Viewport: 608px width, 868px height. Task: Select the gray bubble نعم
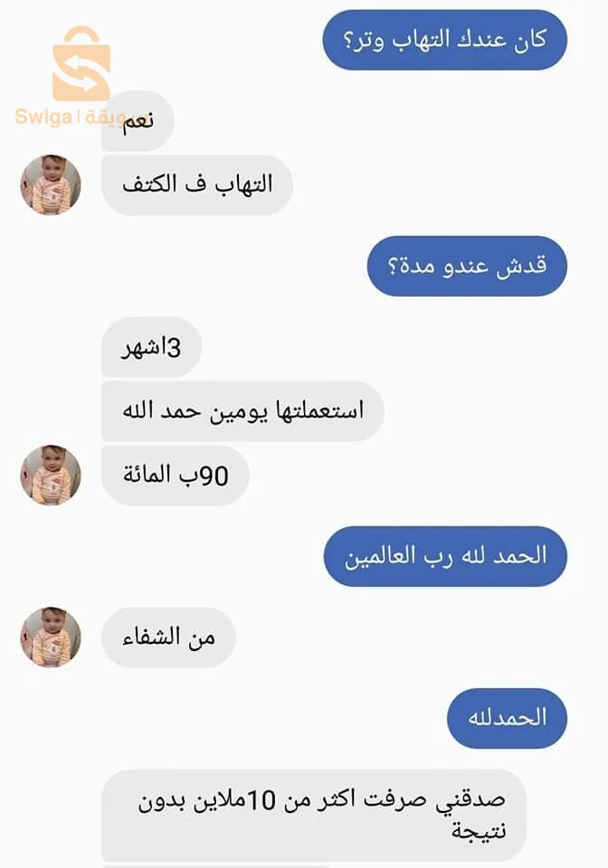coord(138,120)
